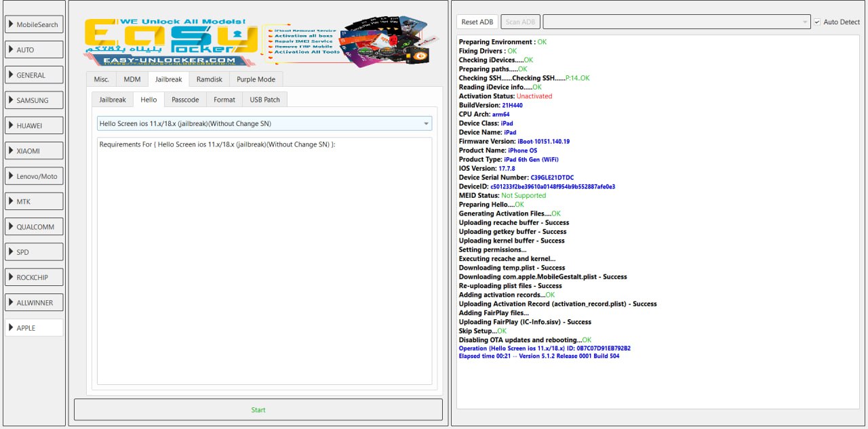Open the top-level Jailbreak tab
The width and height of the screenshot is (868, 429).
click(x=168, y=79)
